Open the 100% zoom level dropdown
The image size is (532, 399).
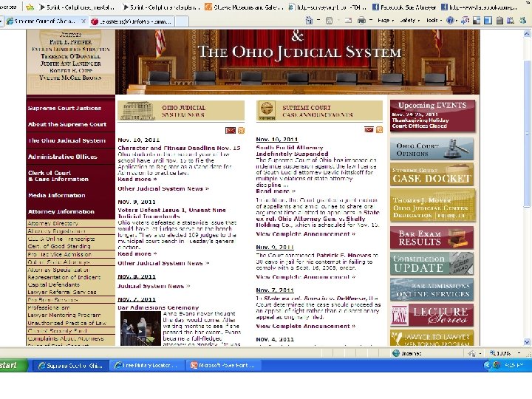point(519,353)
